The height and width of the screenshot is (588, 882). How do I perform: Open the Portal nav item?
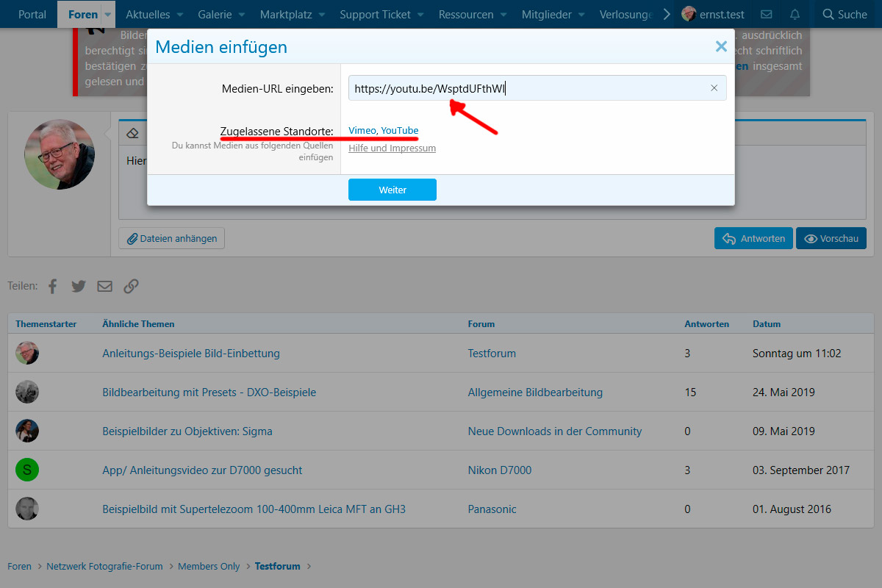coord(32,14)
